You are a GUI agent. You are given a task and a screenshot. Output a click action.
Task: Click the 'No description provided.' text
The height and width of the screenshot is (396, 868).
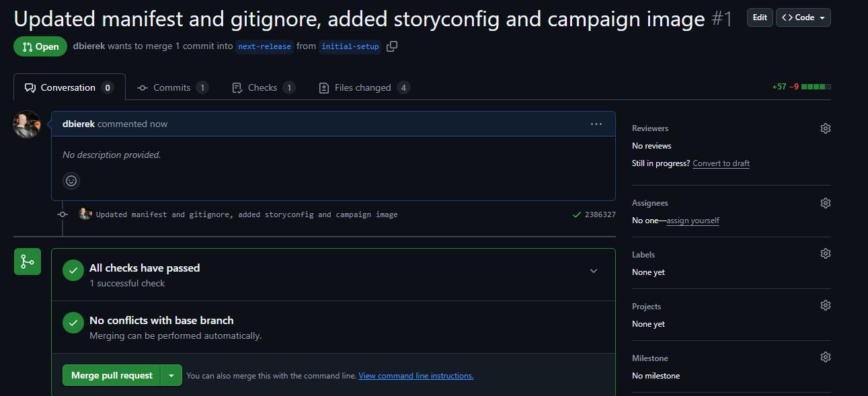[112, 155]
